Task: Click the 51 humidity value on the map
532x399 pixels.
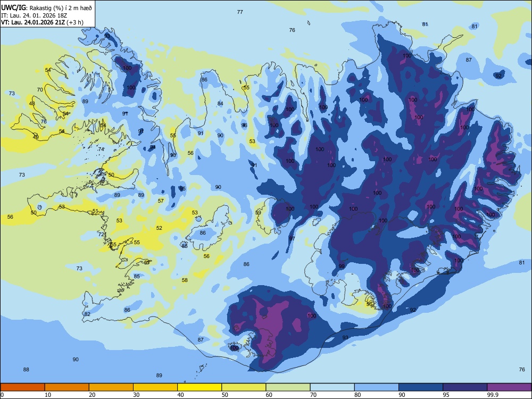Action: point(95,211)
